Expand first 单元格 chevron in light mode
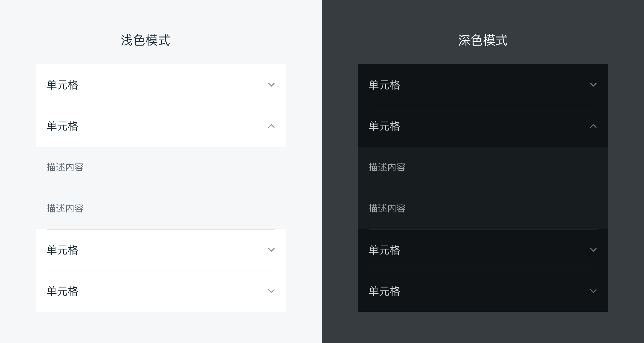Screen dimensions: 644x343 point(271,85)
